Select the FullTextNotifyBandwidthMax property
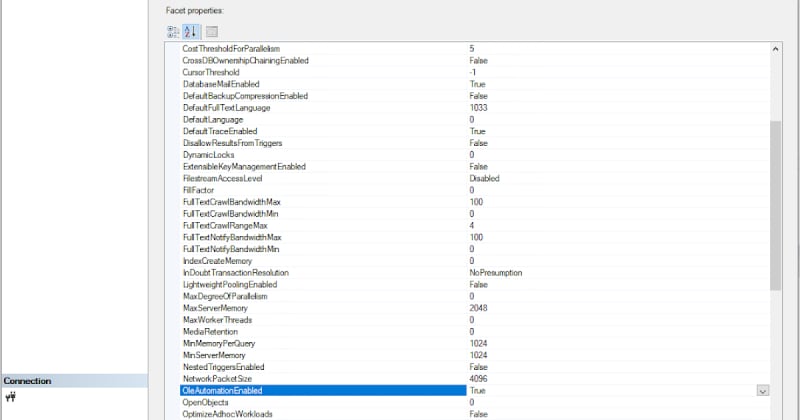Viewport: 800px width, 420px height. coord(232,237)
